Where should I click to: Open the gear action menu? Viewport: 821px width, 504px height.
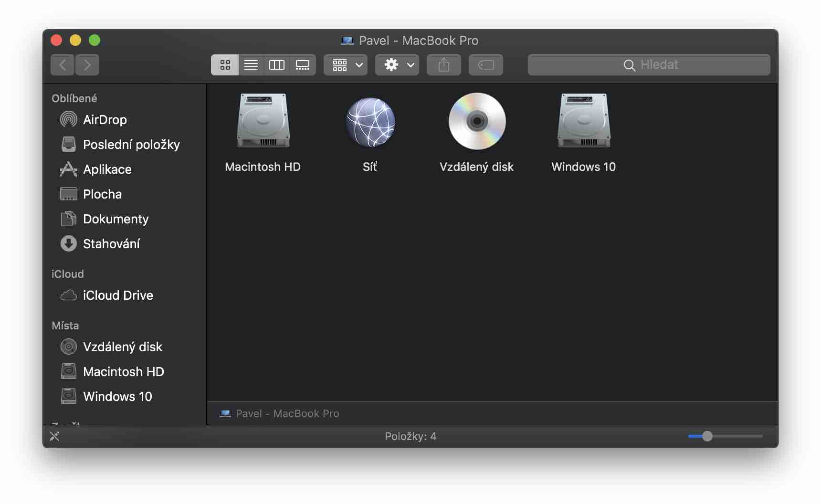click(x=397, y=65)
